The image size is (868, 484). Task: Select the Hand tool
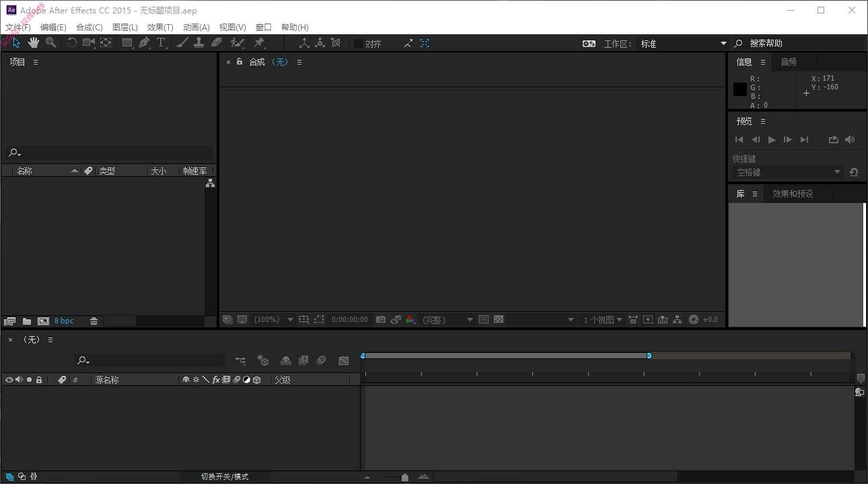[33, 43]
